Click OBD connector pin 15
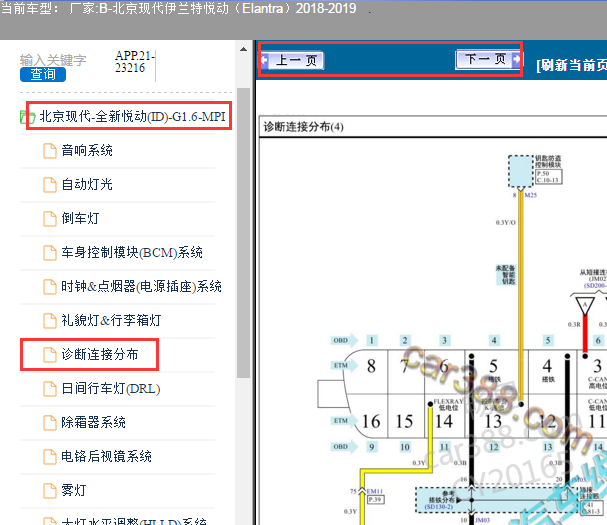607x525 pixels. 404,421
